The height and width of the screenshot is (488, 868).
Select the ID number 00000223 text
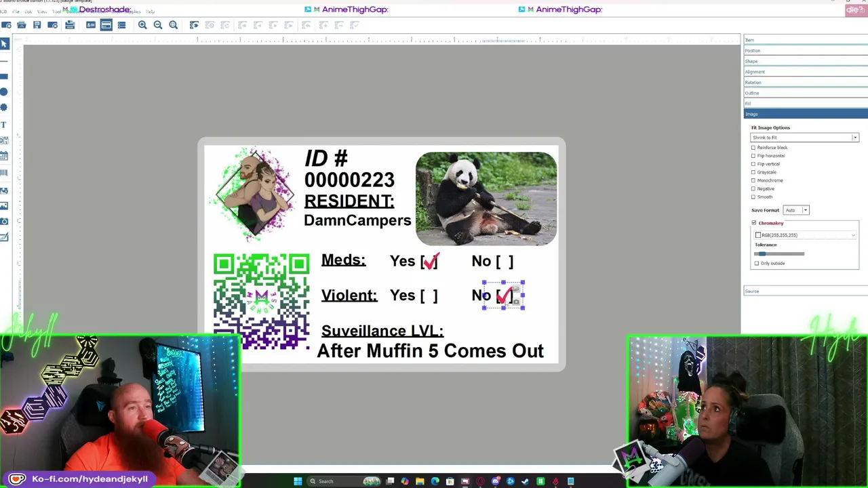(349, 180)
